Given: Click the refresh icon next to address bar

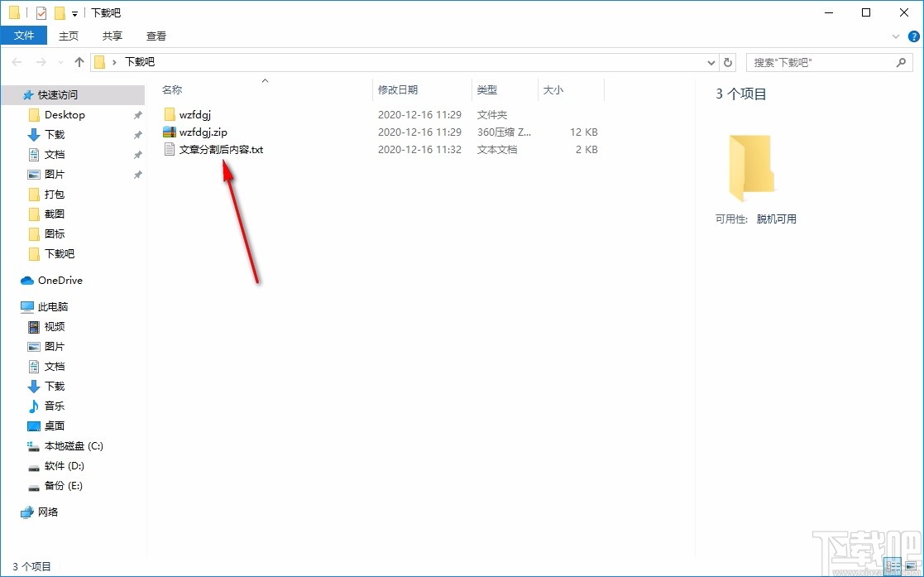Looking at the screenshot, I should pos(727,61).
